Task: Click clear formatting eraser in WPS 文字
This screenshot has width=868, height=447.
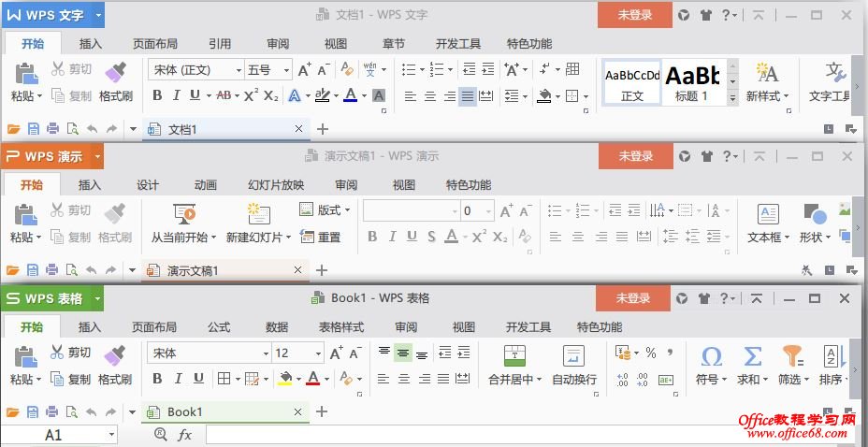Action: 347,68
